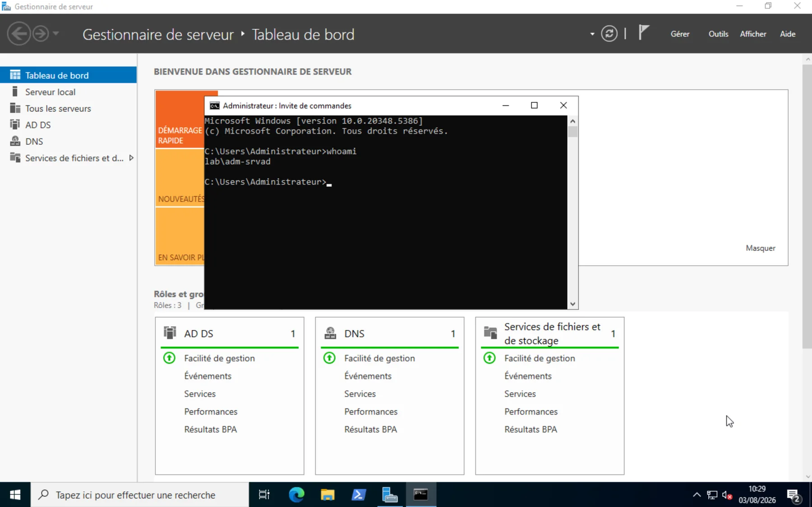Click the Services de fichiers sidebar icon
Screen dimensions: 812x507
coord(15,157)
